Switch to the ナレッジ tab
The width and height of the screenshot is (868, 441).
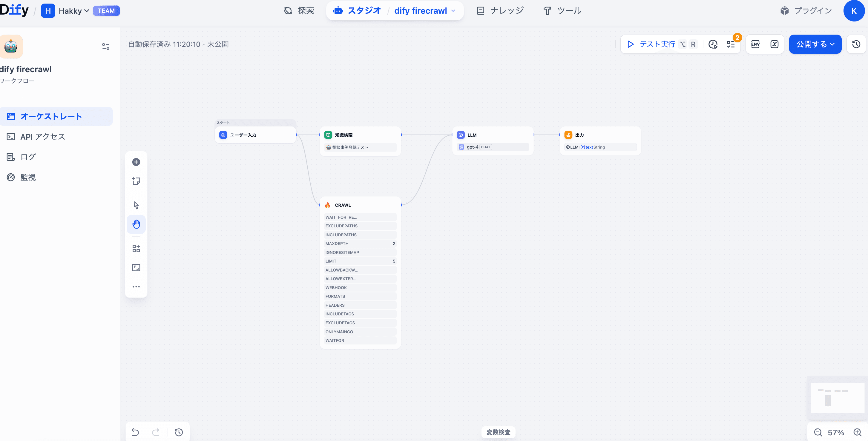pos(500,11)
